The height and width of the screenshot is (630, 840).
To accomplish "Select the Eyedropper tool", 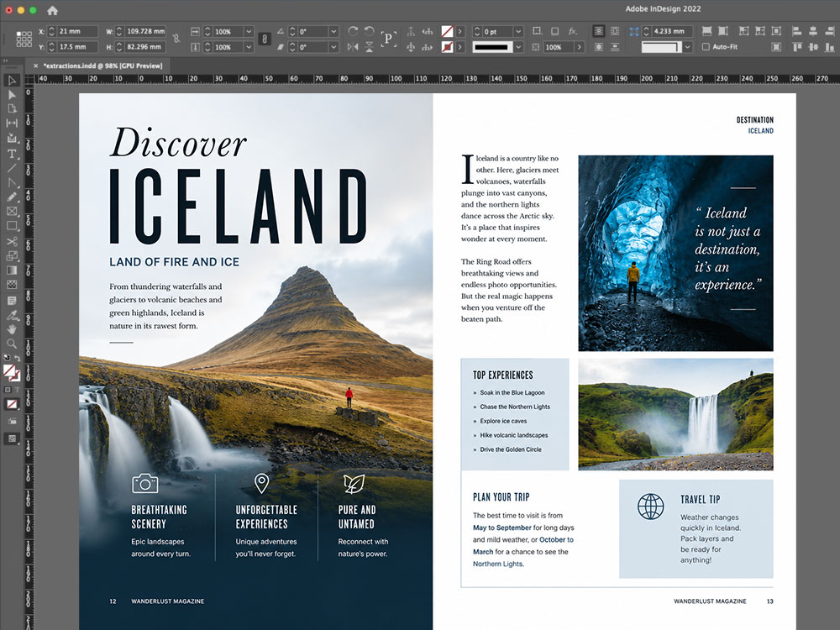I will point(12,315).
